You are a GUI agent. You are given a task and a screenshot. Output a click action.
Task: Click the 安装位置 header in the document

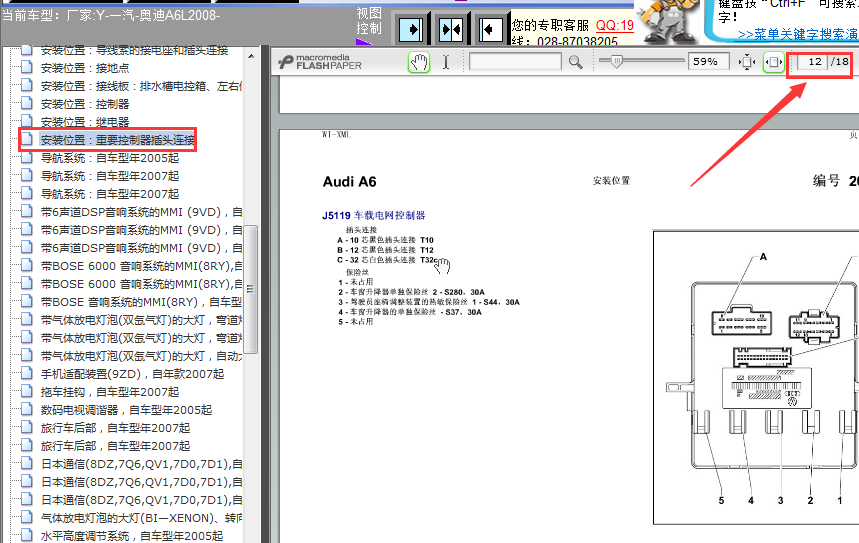coord(611,180)
